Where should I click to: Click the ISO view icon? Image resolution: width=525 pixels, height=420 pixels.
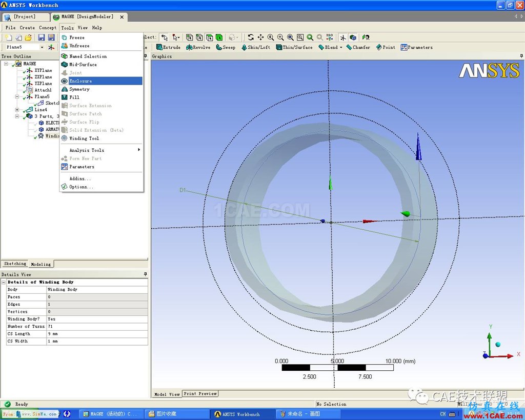tap(330, 37)
